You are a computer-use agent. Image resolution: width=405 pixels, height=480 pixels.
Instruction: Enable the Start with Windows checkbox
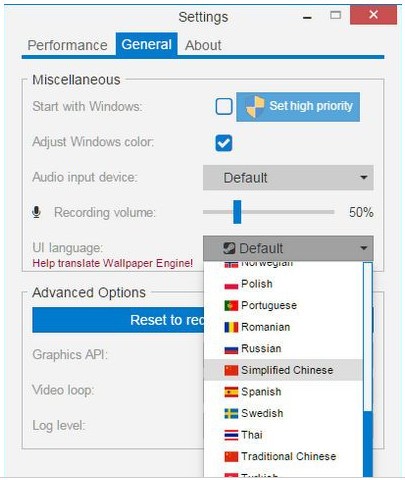click(x=224, y=107)
